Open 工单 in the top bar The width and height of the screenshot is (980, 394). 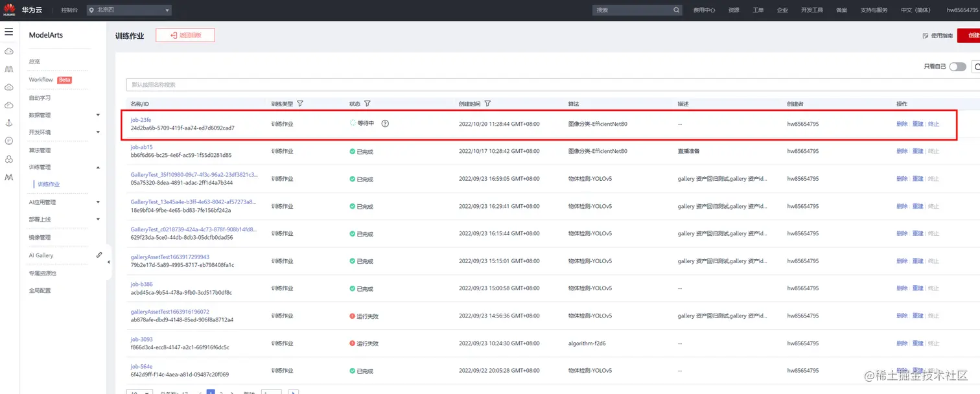(758, 10)
